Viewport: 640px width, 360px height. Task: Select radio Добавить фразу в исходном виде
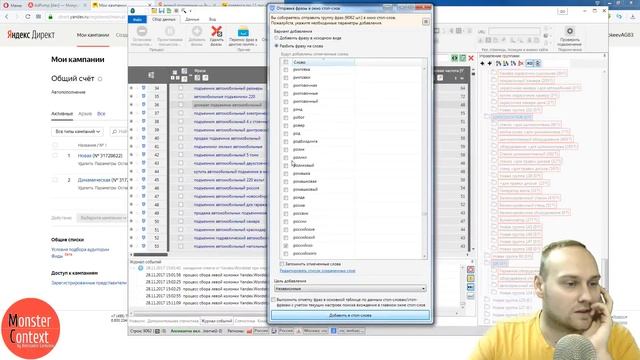coord(276,38)
